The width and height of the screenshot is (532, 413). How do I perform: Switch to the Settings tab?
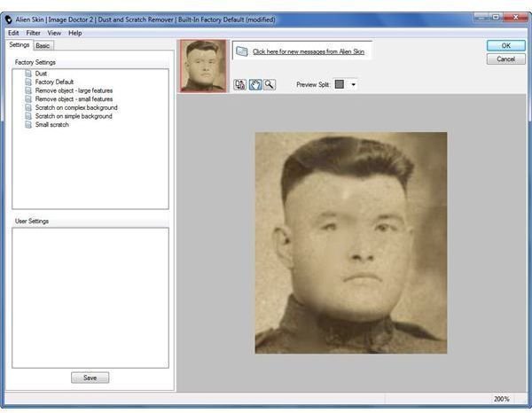click(20, 45)
